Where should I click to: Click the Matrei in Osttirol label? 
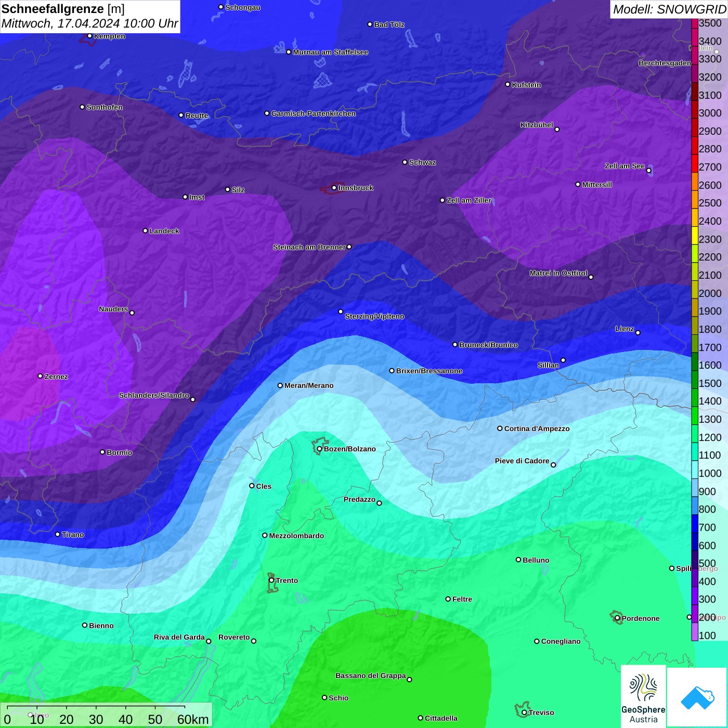click(558, 273)
